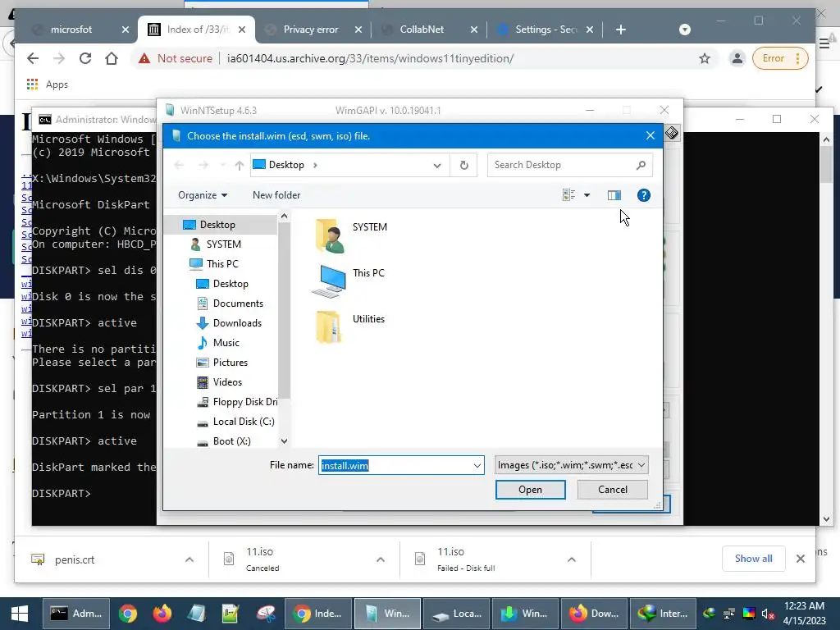Reload the Chrome page
The image size is (840, 630).
(85, 58)
